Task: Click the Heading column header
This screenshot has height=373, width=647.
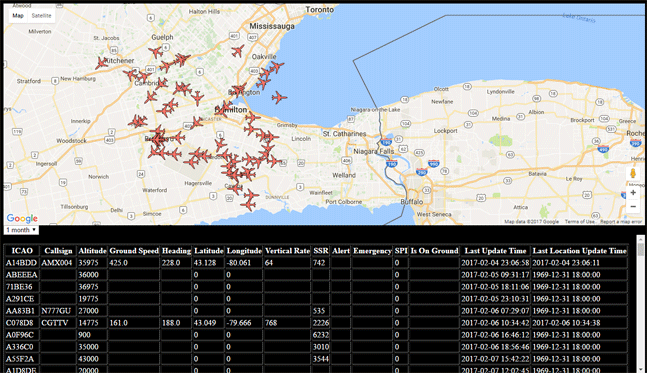Action: point(176,251)
